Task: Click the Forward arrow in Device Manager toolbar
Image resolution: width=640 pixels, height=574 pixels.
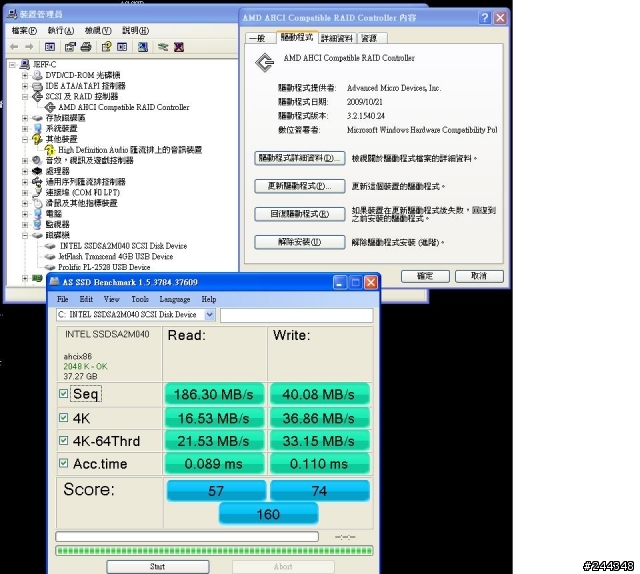Action: (29, 47)
